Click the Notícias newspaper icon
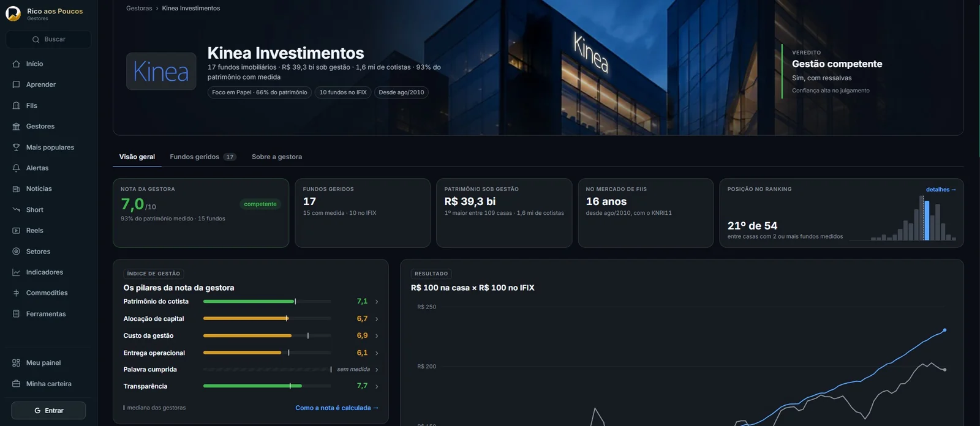This screenshot has height=426, width=980. coord(17,189)
